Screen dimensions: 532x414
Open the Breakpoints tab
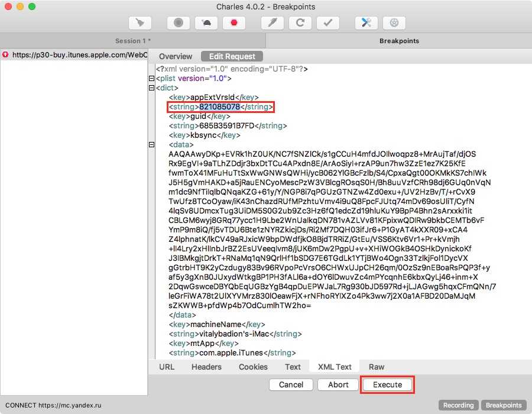399,41
